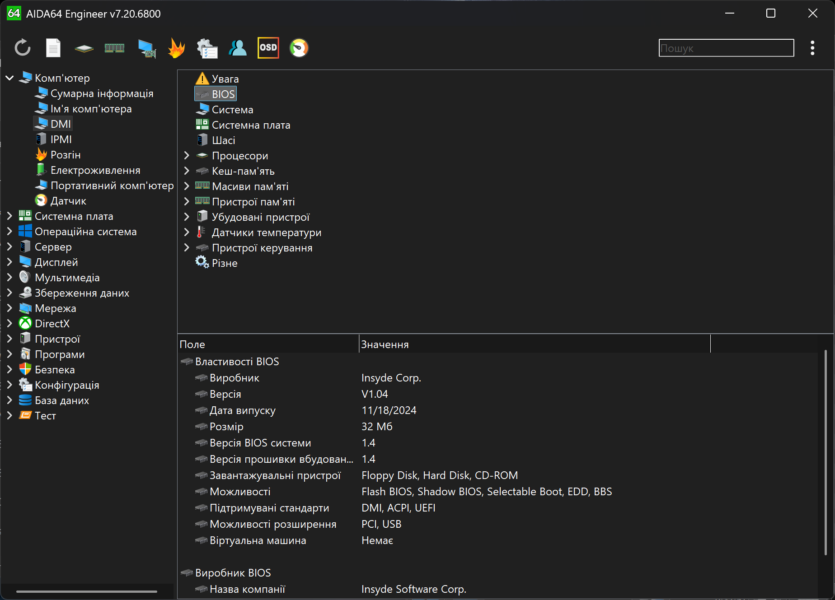The image size is (835, 600).
Task: Expand the Сервер node
Action: [x=10, y=247]
